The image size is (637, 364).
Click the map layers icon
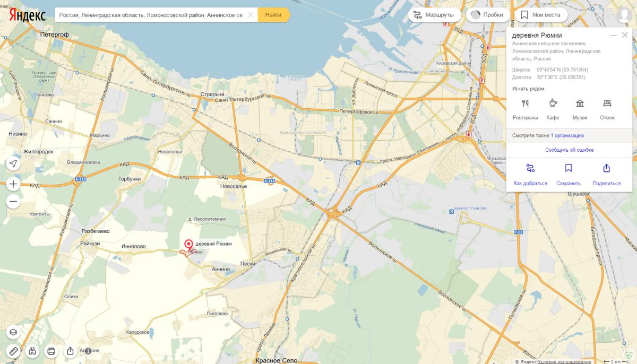pyautogui.click(x=14, y=332)
